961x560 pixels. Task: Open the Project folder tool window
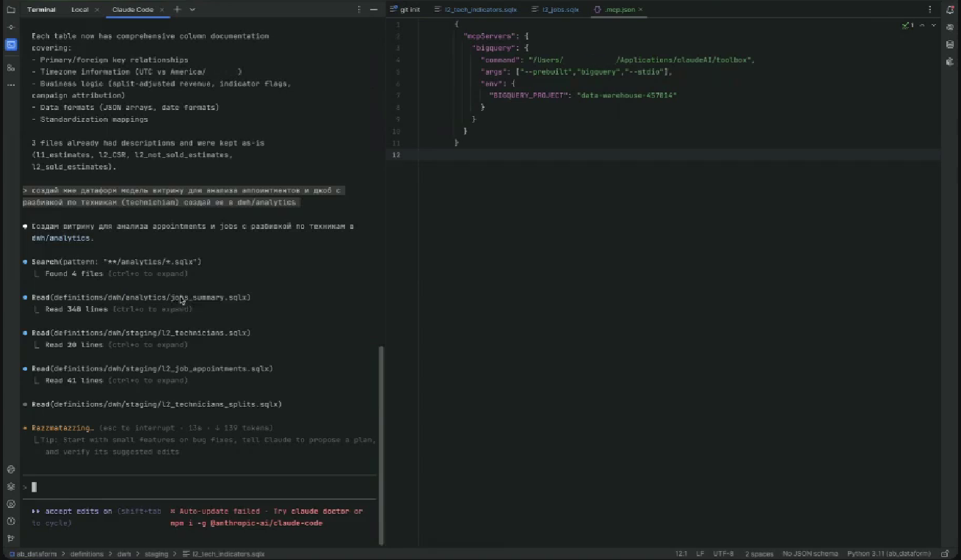10,10
